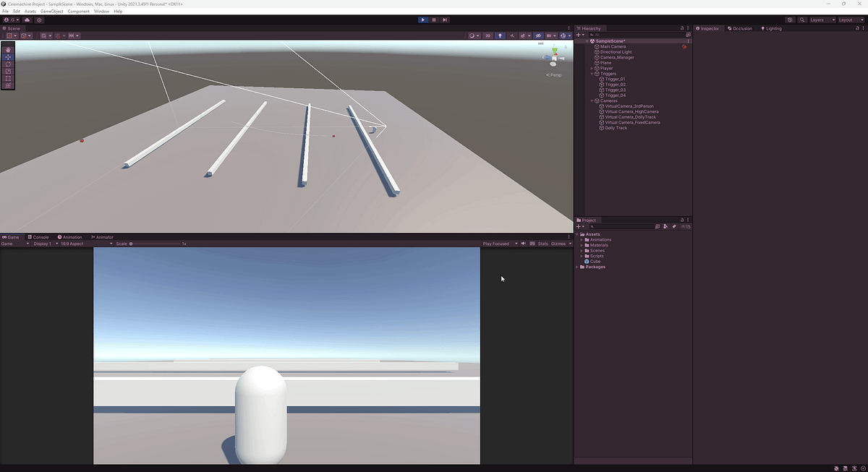Collapse the Triggers group in the Hierarchy

pyautogui.click(x=592, y=73)
